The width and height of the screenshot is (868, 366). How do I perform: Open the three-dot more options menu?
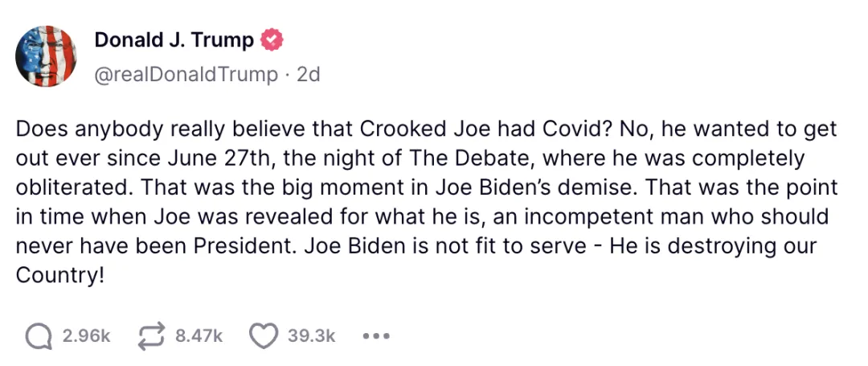[376, 336]
